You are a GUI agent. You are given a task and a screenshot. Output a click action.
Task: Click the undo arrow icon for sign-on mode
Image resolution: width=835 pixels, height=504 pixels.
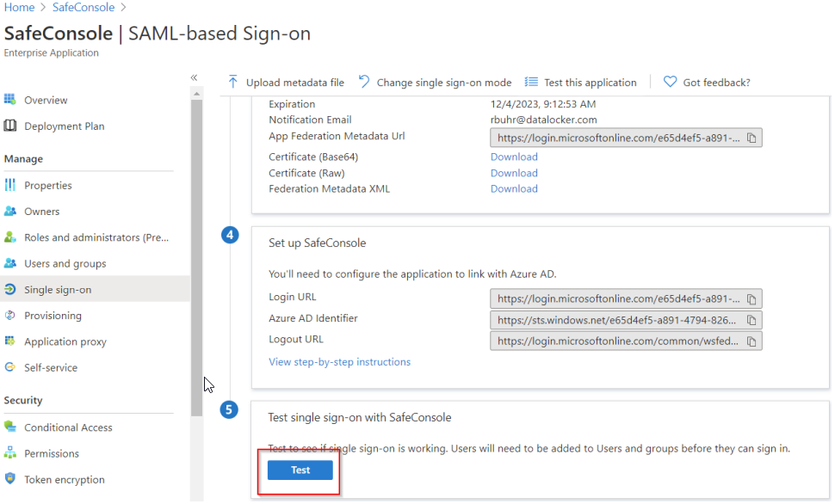pyautogui.click(x=364, y=82)
